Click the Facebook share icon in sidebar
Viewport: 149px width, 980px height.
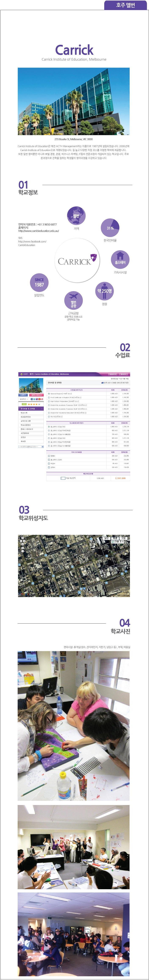32,399
